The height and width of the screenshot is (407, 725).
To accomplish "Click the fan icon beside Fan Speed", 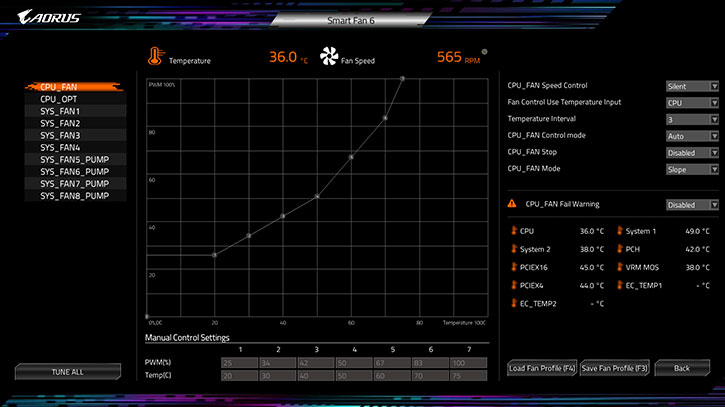I will 329,58.
